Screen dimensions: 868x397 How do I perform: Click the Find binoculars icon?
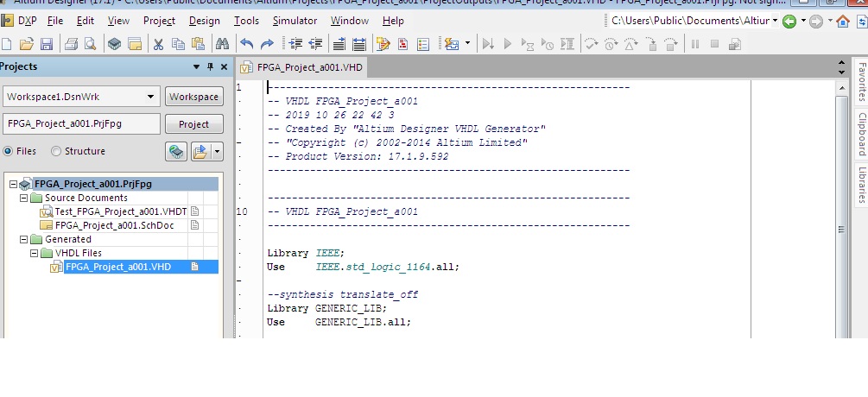pos(222,43)
